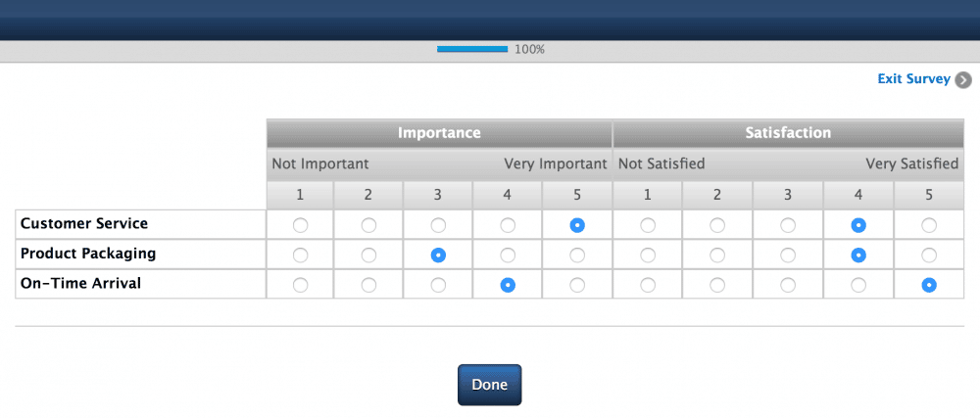Select Importance 3 for Customer Service

tap(438, 225)
